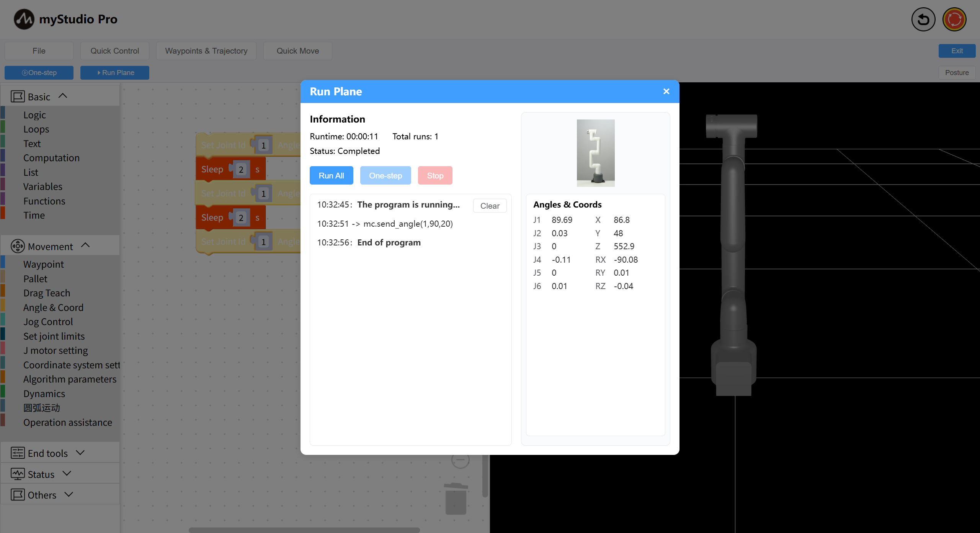Image resolution: width=980 pixels, height=533 pixels.
Task: Click the undo/back circular arrow icon
Action: point(923,20)
